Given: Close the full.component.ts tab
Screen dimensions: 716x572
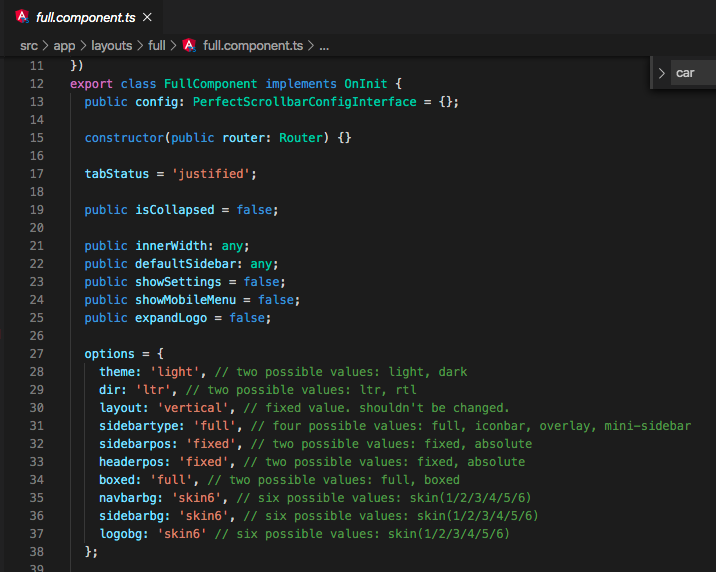Looking at the screenshot, I should pyautogui.click(x=147, y=18).
